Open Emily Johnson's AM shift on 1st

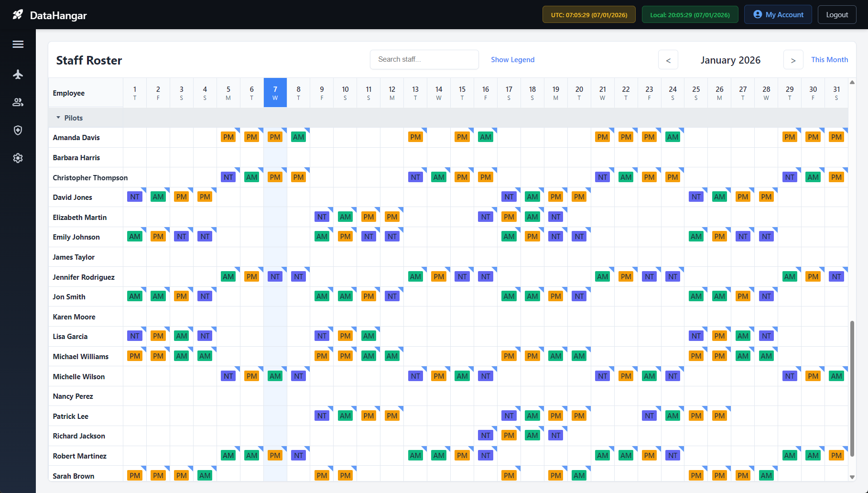pos(135,237)
